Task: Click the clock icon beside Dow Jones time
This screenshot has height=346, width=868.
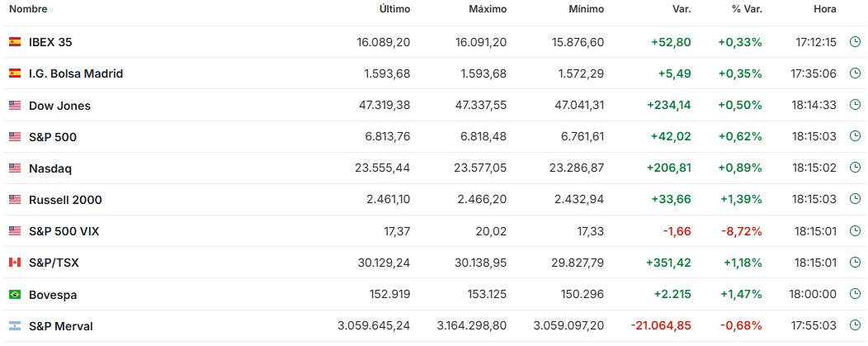Action: 856,106
